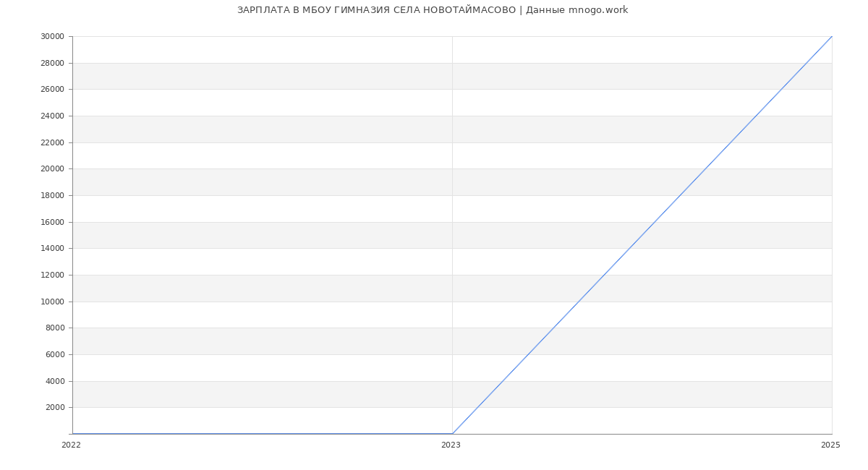Click the 2023 x-axis label
The width and height of the screenshot is (868, 470).
451,445
